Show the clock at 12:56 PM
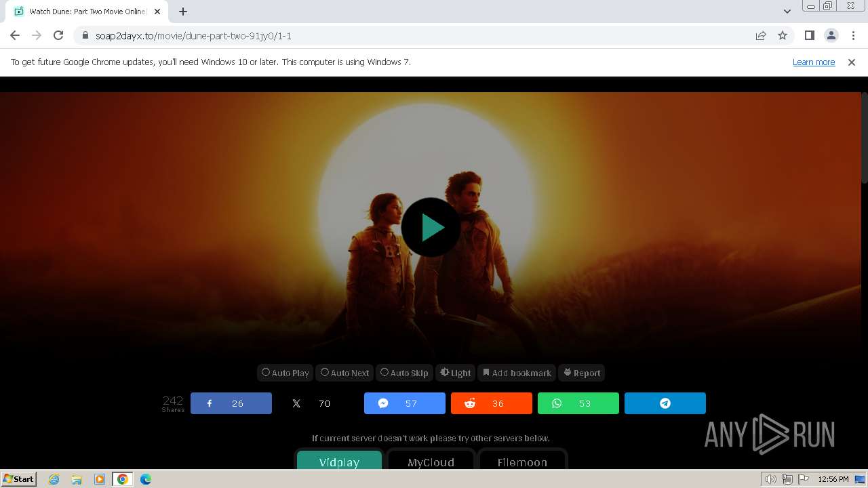The width and height of the screenshot is (868, 488). tap(833, 479)
